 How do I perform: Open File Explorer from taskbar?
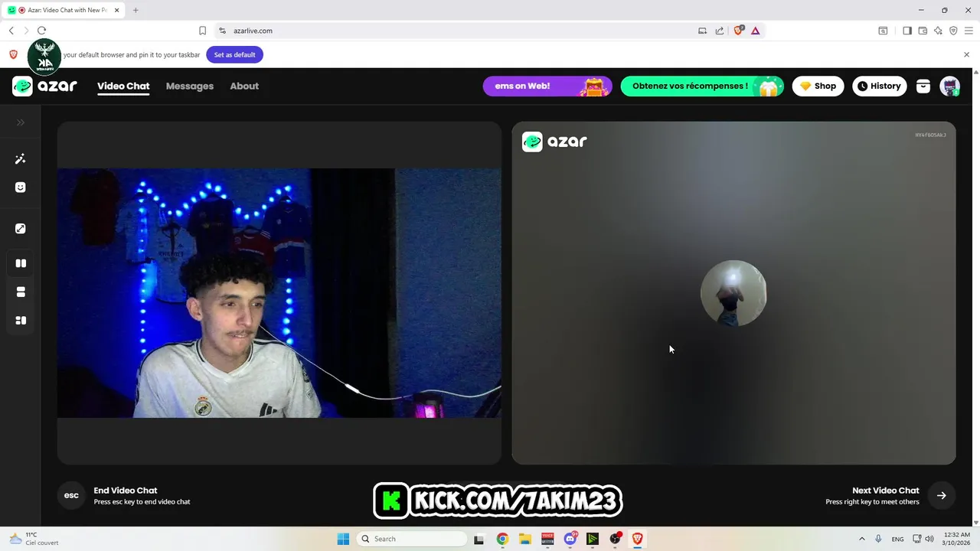pos(525,539)
